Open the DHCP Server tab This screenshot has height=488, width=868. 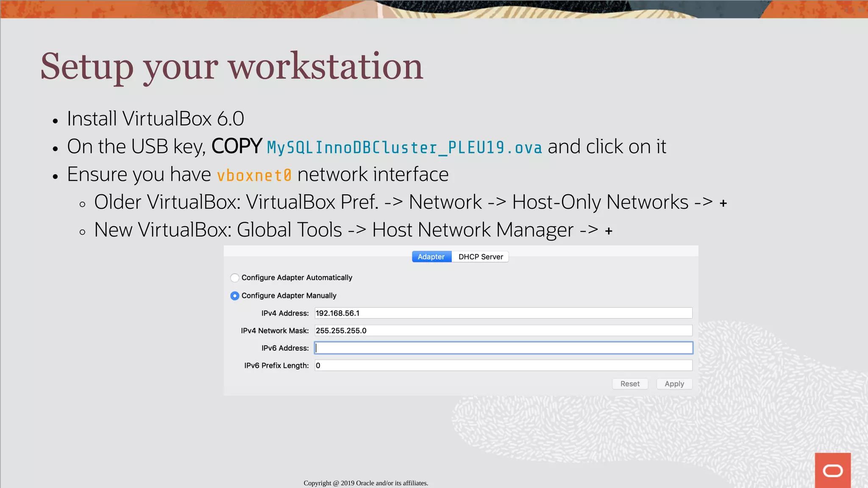(481, 257)
